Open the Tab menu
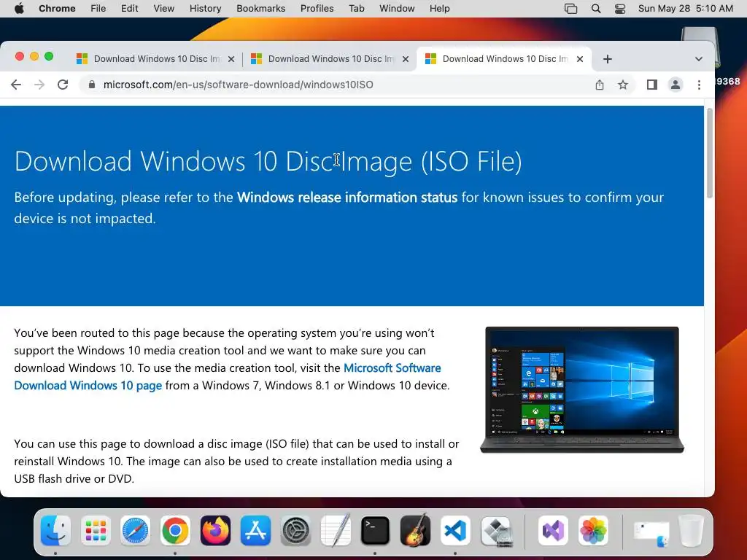The image size is (747, 560). tap(356, 9)
